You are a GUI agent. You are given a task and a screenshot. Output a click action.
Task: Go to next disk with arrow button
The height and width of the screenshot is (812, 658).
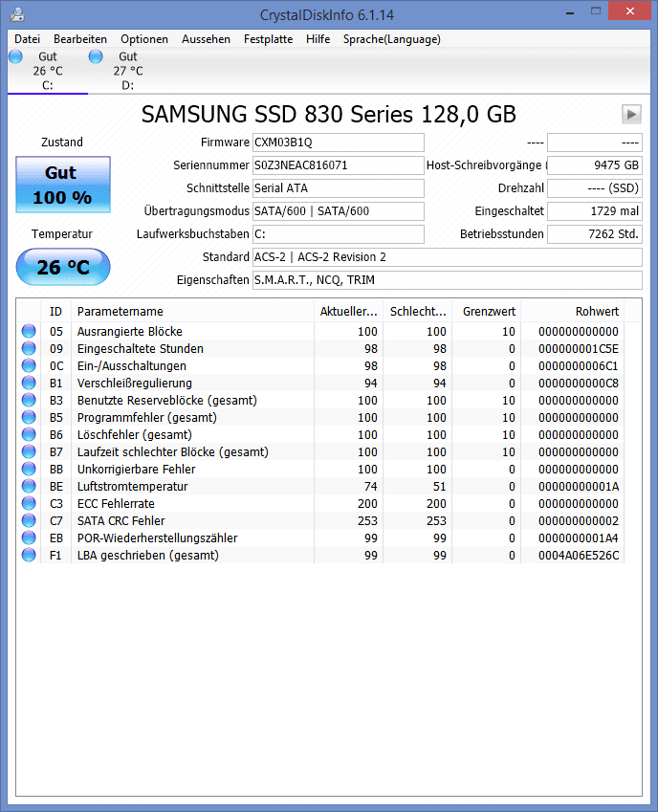pyautogui.click(x=631, y=114)
